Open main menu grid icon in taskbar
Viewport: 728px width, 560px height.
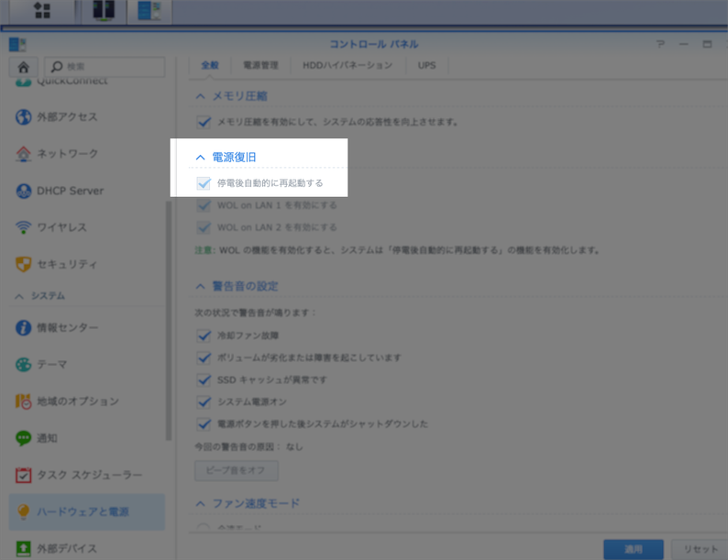pos(42,11)
